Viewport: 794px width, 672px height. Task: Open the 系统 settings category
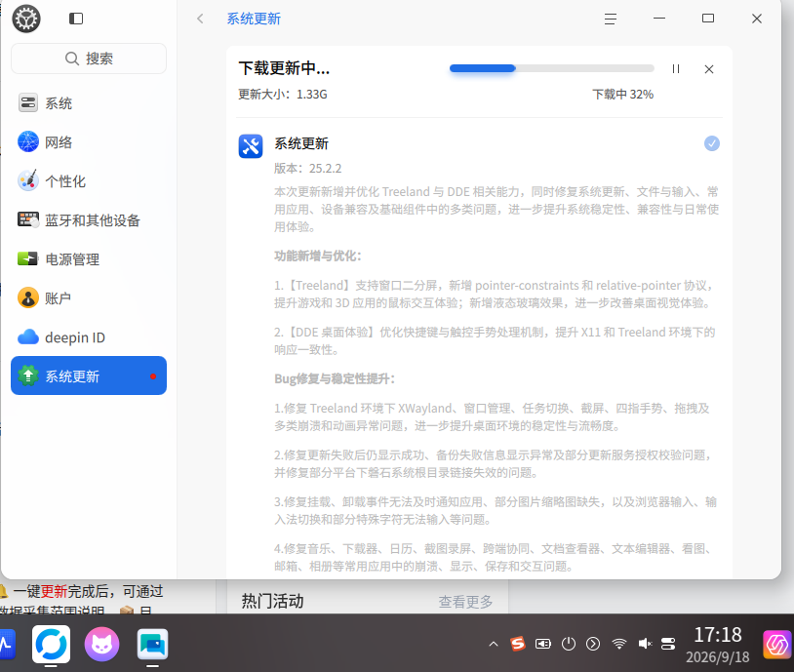click(89, 103)
